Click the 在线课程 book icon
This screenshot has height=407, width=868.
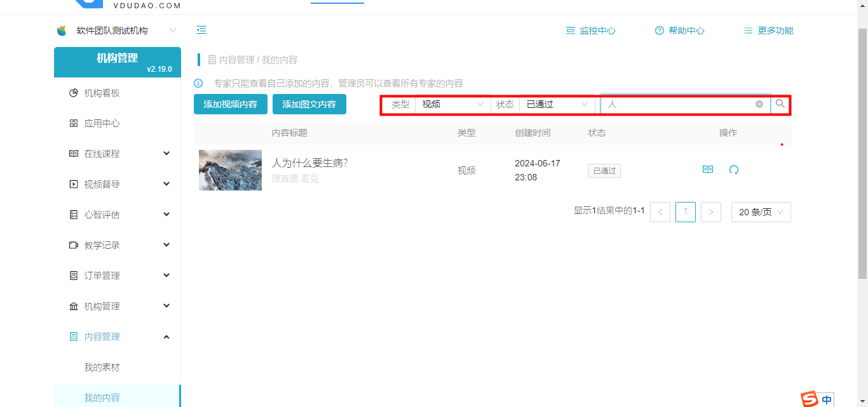pos(73,154)
